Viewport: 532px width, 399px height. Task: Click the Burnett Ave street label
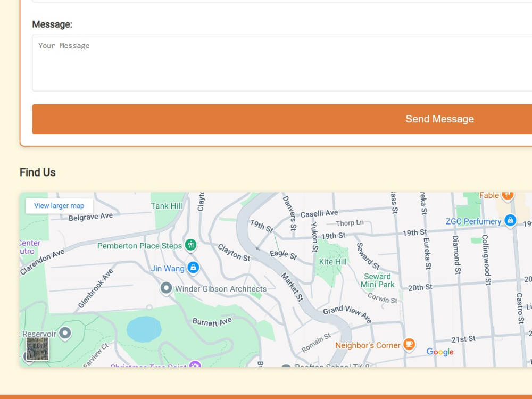[x=212, y=322]
